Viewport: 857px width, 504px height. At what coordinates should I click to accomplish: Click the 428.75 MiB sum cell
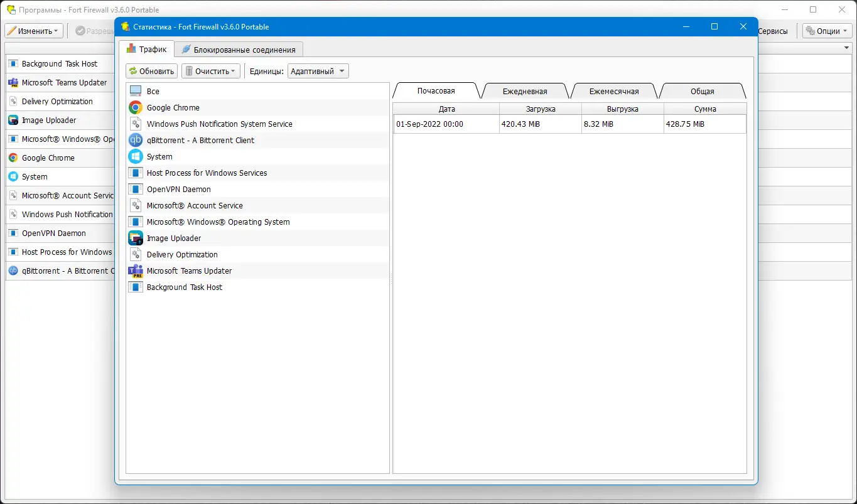click(x=705, y=124)
